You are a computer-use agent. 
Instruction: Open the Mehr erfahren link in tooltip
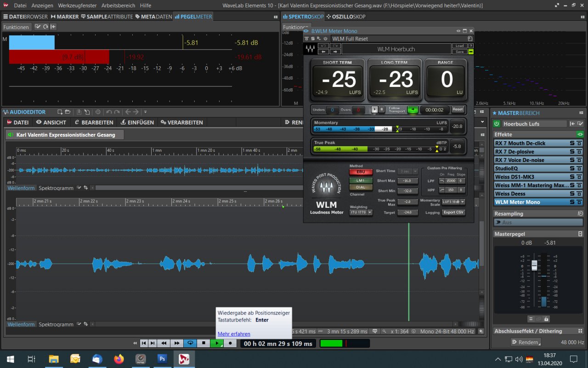(234, 334)
